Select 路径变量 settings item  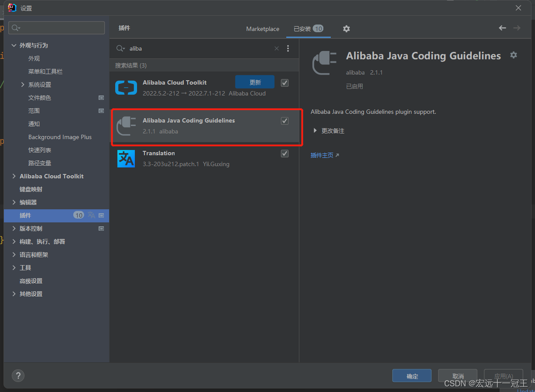click(40, 163)
